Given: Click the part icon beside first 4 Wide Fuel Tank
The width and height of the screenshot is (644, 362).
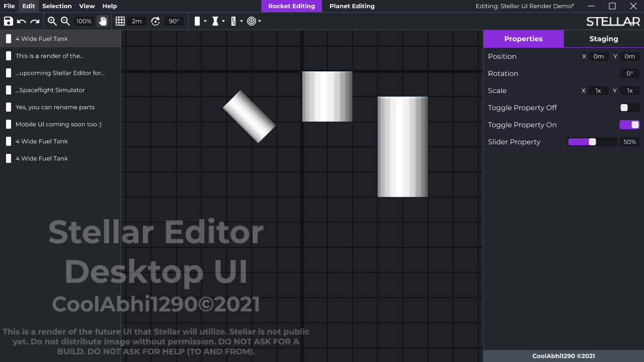Looking at the screenshot, I should point(9,39).
